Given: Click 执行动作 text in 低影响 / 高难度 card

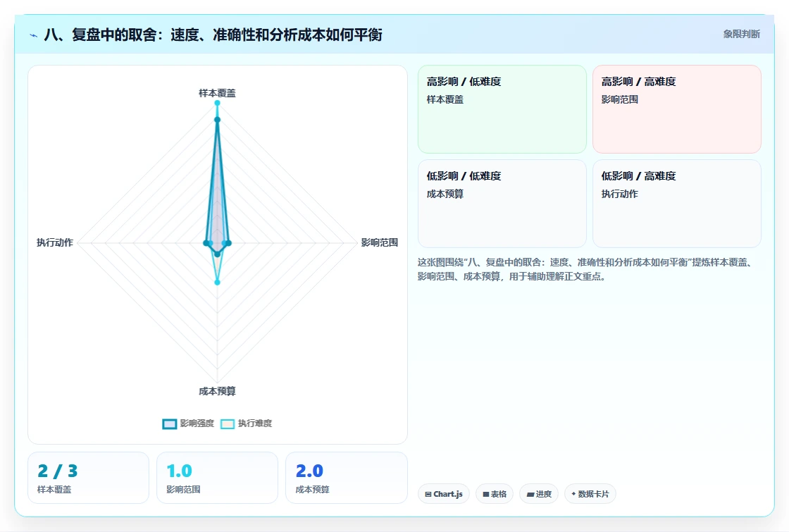Looking at the screenshot, I should point(619,194).
